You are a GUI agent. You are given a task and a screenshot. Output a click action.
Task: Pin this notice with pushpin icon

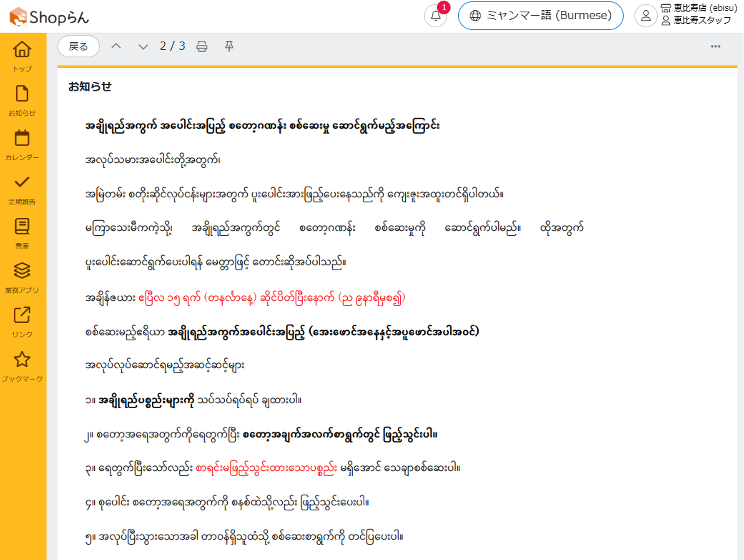[229, 46]
